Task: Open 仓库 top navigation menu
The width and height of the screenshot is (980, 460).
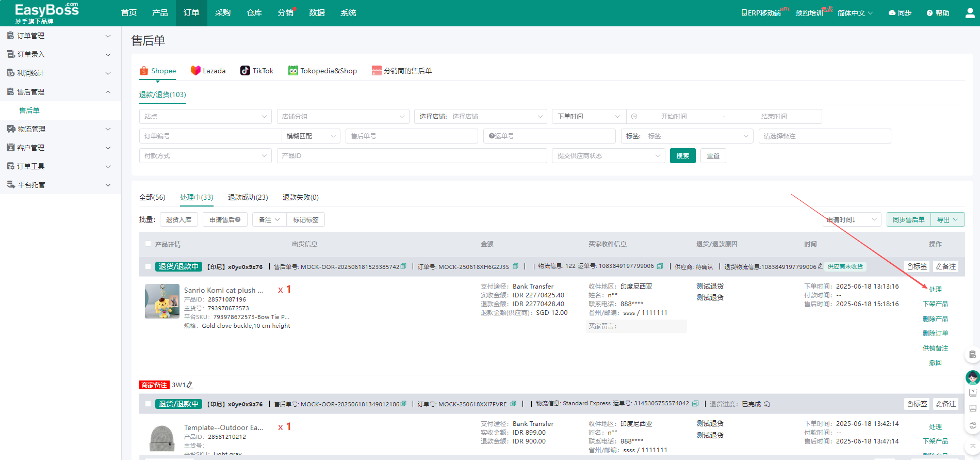Action: pos(254,13)
